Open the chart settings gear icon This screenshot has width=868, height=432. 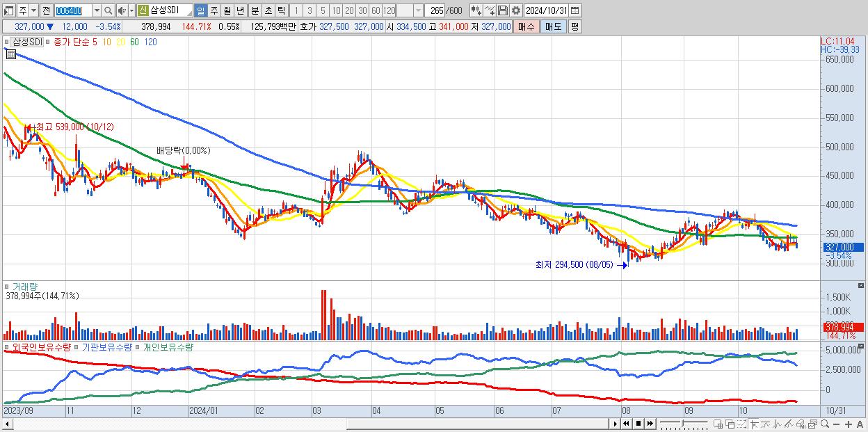[x=516, y=10]
